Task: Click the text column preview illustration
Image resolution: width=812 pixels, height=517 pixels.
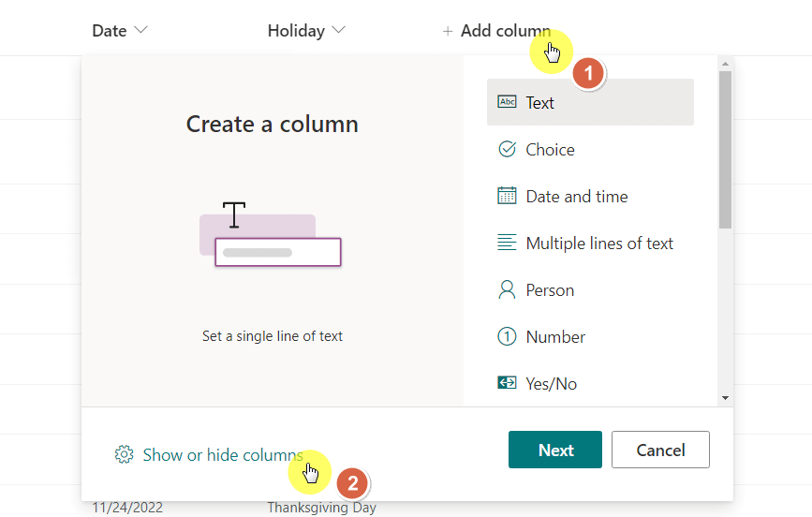Action: coord(271,233)
